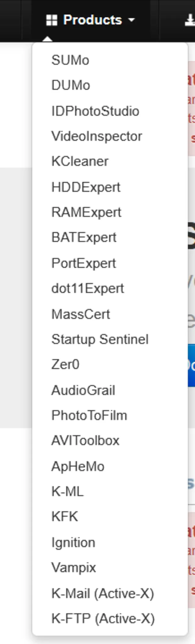Image resolution: width=195 pixels, height=644 pixels.
Task: Select dot11Expert in the menu
Action: [x=88, y=289]
